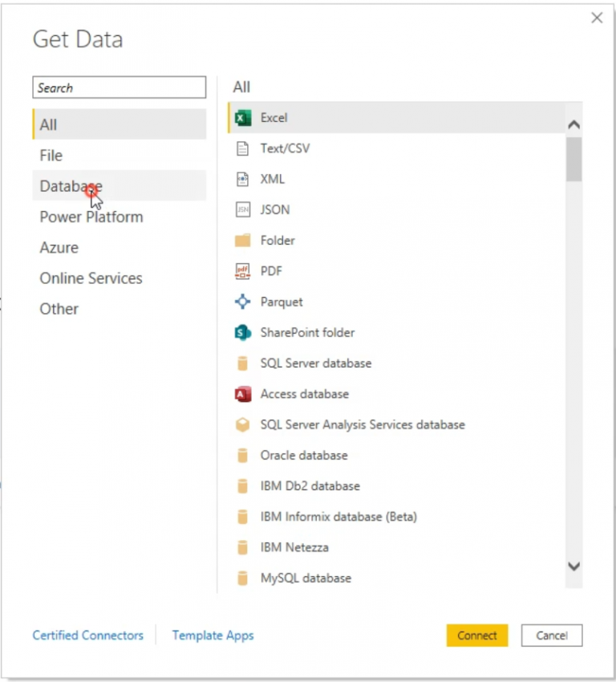Image resolution: width=616 pixels, height=682 pixels.
Task: Click the scrollbar down arrow
Action: 574,566
